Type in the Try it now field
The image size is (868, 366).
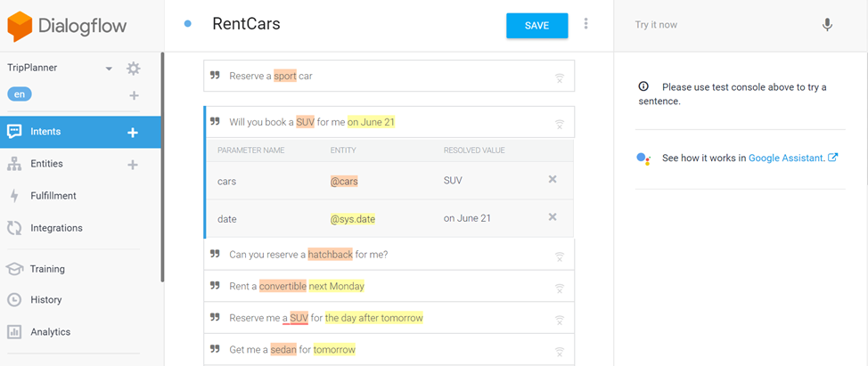(713, 25)
